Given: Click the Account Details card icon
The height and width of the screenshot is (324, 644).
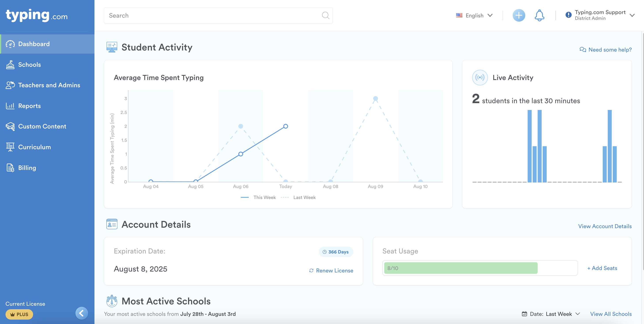Looking at the screenshot, I should click(x=112, y=224).
